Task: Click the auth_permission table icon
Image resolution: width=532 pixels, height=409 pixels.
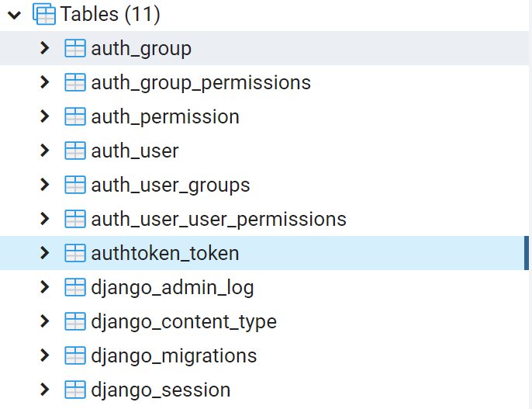Action: point(75,117)
